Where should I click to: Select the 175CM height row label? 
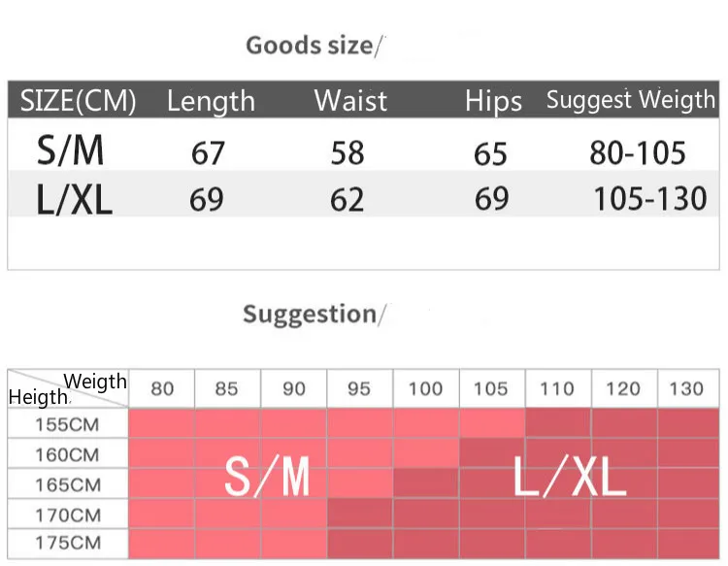[68, 543]
